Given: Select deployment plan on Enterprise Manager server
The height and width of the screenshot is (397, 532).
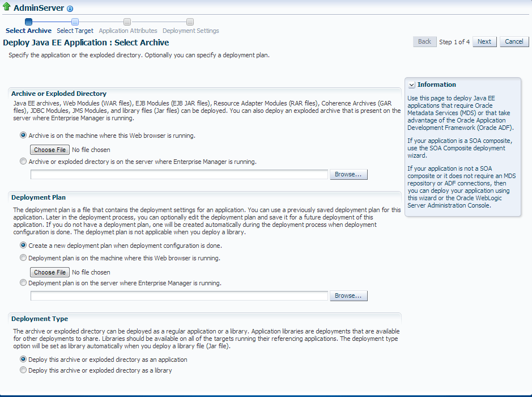Looking at the screenshot, I should click(23, 282).
